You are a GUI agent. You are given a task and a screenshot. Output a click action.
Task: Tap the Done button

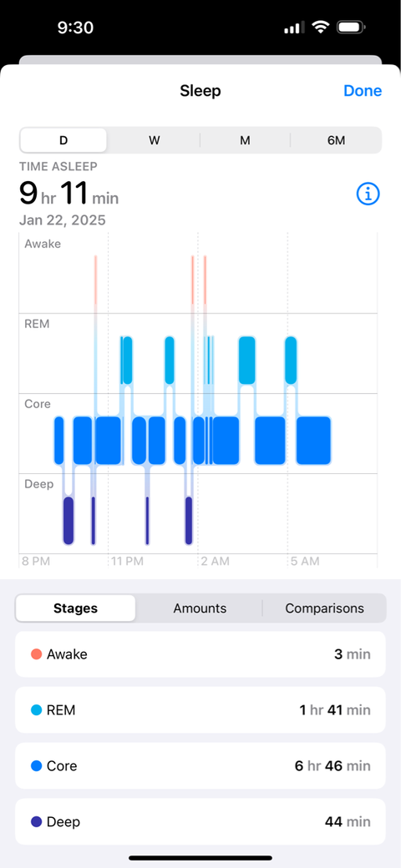click(363, 91)
